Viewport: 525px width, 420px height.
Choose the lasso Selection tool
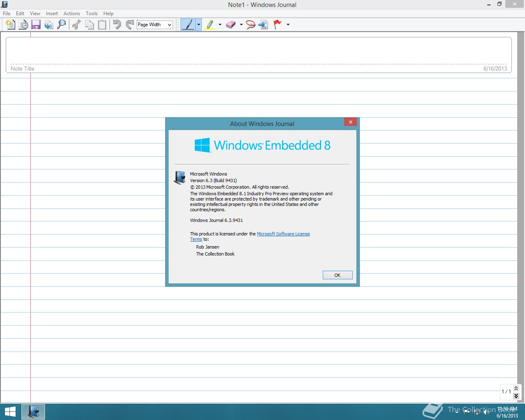pos(251,25)
